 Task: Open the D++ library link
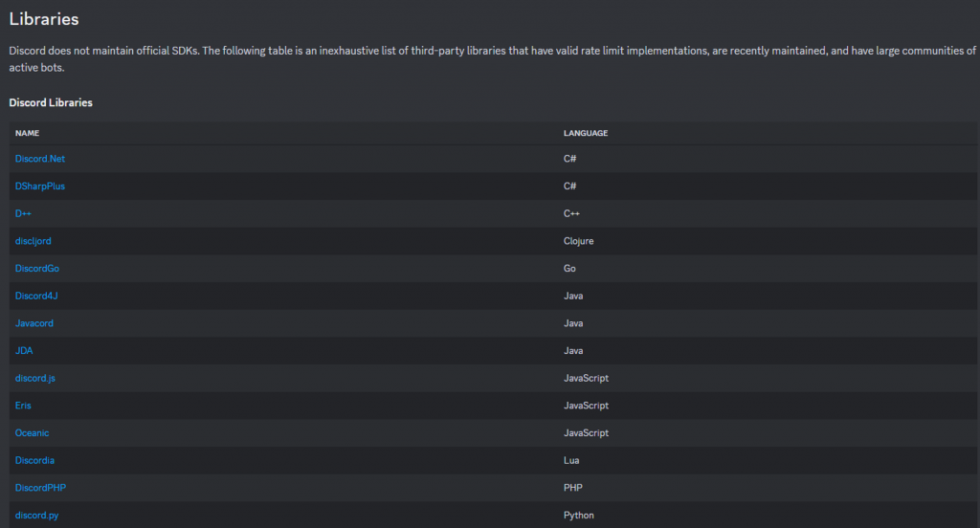coord(23,213)
